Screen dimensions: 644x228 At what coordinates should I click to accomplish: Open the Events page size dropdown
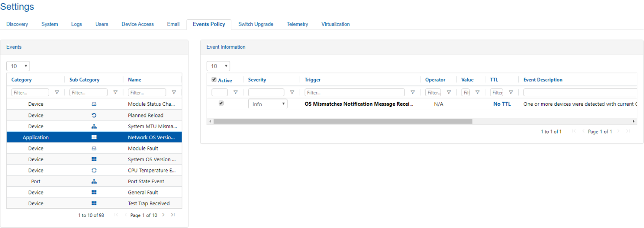point(18,66)
